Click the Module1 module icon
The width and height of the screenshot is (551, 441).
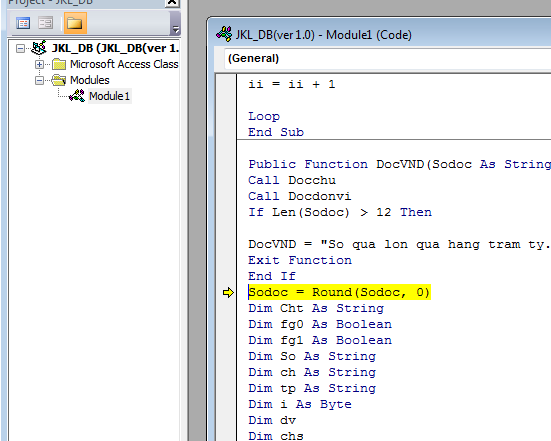77,96
